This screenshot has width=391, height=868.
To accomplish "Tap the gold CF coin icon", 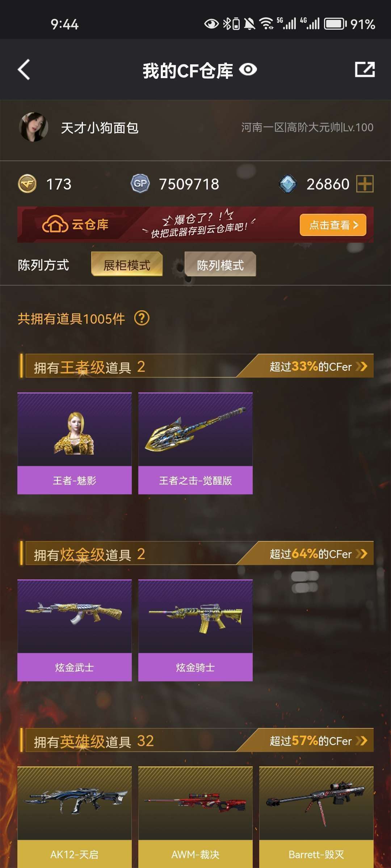I will [x=27, y=184].
